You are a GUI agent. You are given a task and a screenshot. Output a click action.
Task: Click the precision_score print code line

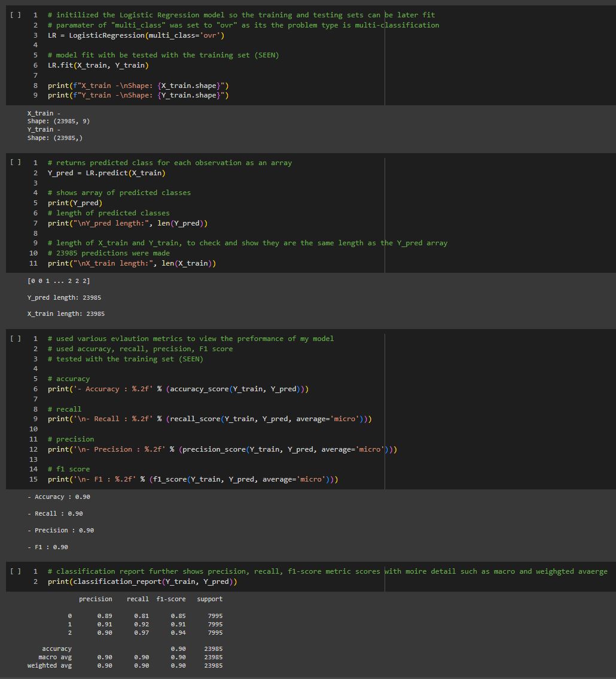click(x=222, y=449)
